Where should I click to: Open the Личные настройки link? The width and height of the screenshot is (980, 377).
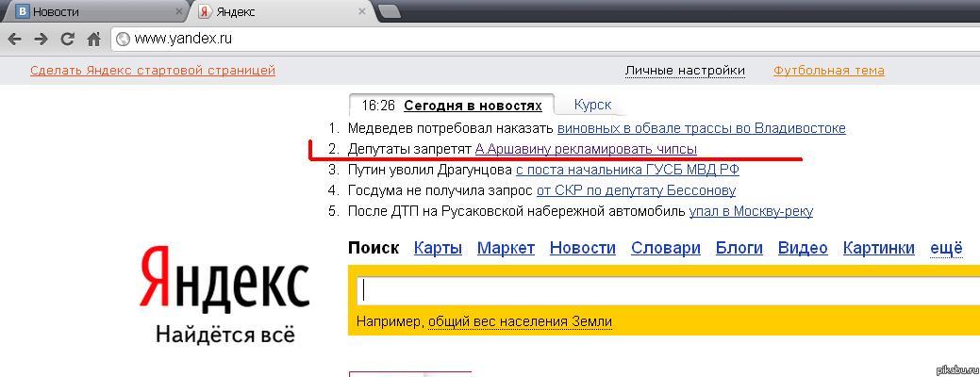[x=685, y=71]
